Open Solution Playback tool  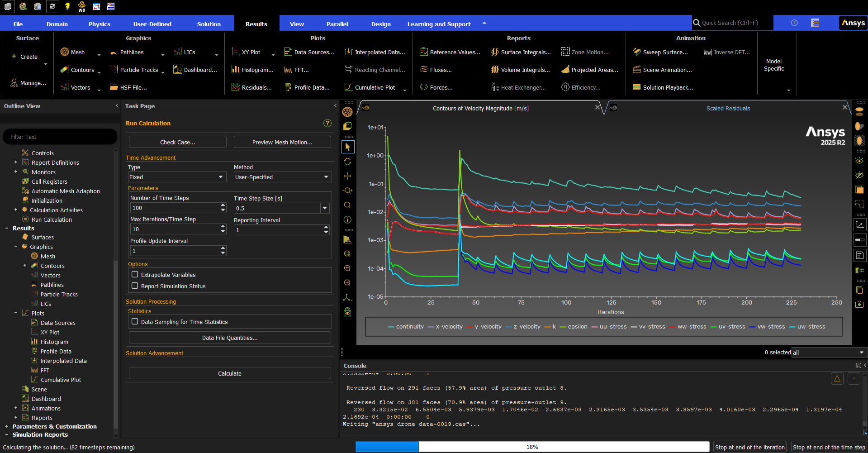(663, 87)
